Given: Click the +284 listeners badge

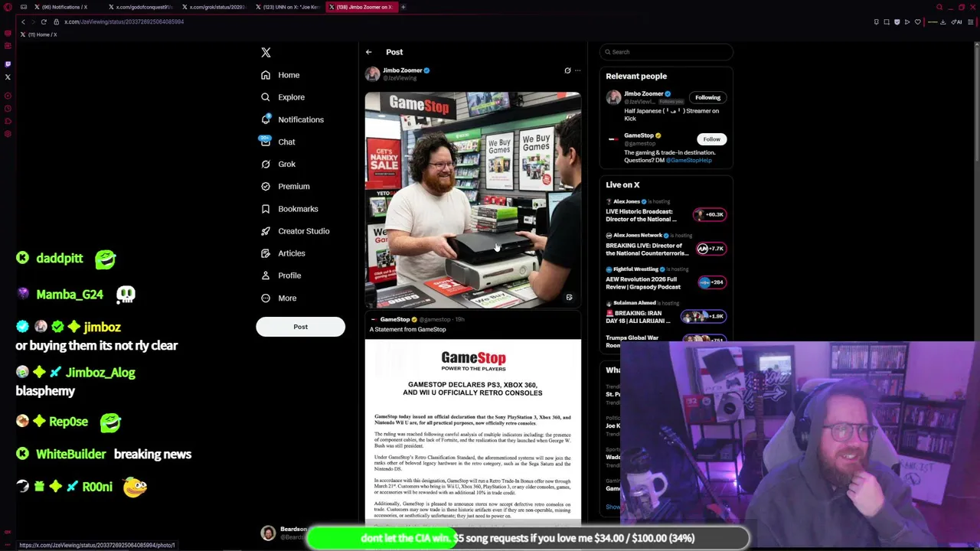Looking at the screenshot, I should tap(711, 282).
